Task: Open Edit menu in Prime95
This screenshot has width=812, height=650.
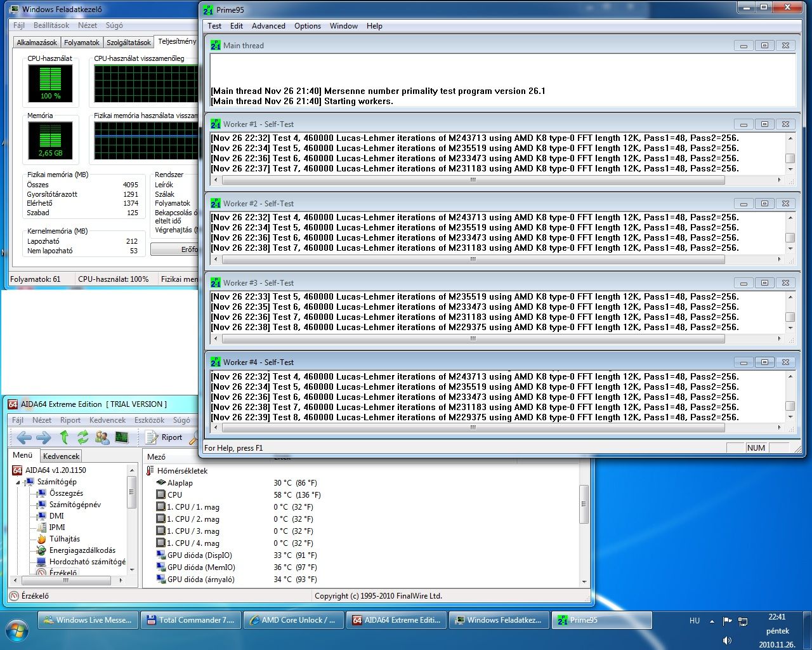Action: click(237, 26)
